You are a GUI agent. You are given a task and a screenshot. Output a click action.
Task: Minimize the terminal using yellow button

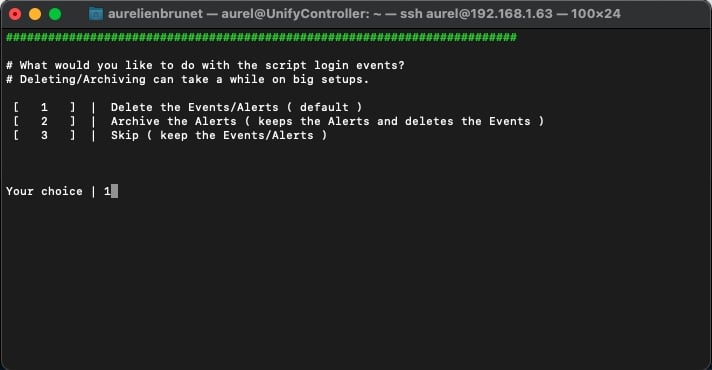coord(35,14)
